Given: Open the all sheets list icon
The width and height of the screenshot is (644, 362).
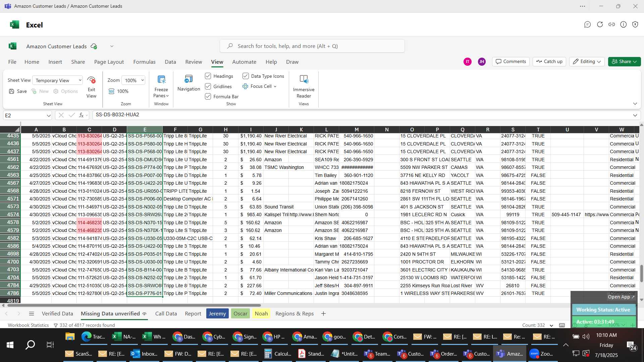Looking at the screenshot, I should point(32,314).
